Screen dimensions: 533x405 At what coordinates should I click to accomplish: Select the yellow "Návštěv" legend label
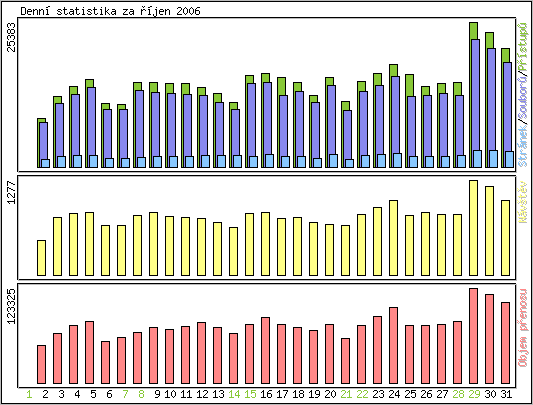522,202
